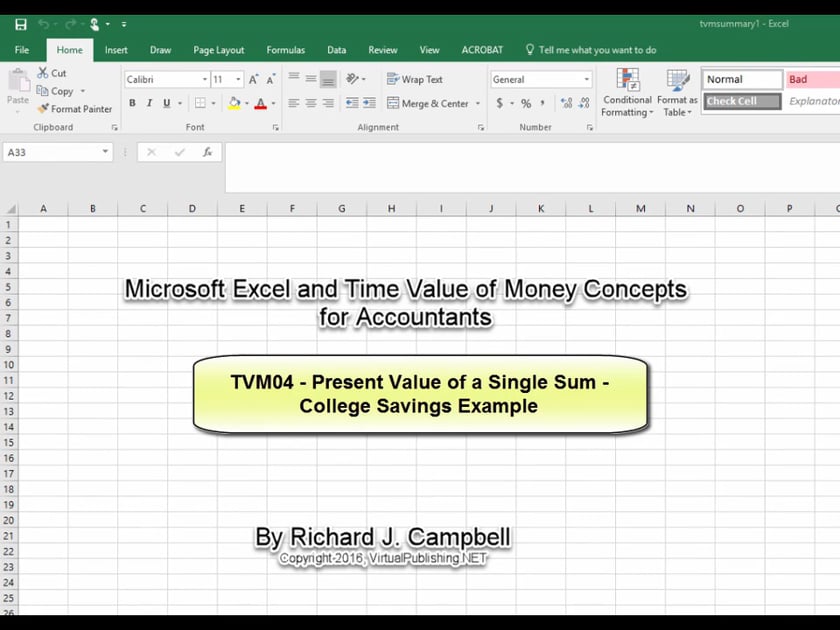The image size is (840, 630).
Task: Open the Page Layout tab
Action: (219, 50)
